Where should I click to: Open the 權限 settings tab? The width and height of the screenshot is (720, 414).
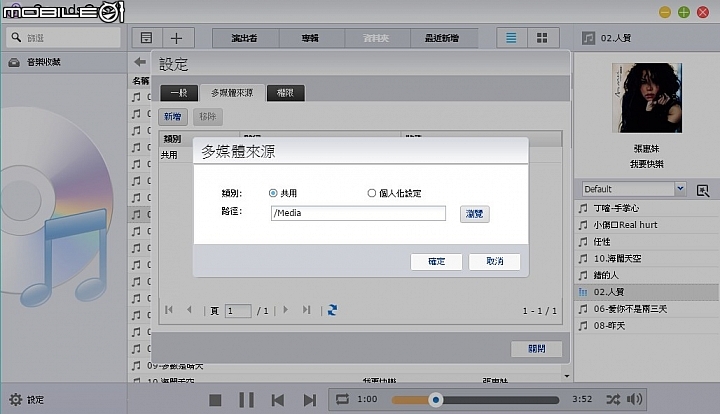point(286,93)
